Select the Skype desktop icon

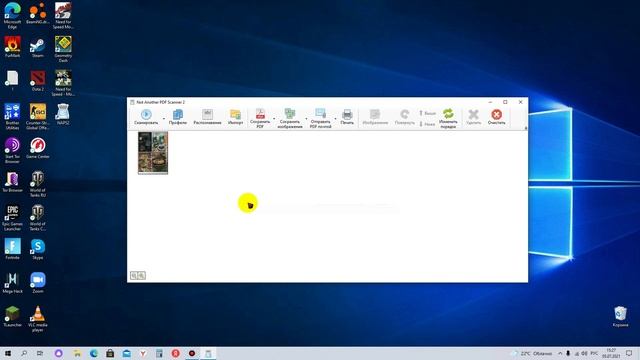pos(38,249)
